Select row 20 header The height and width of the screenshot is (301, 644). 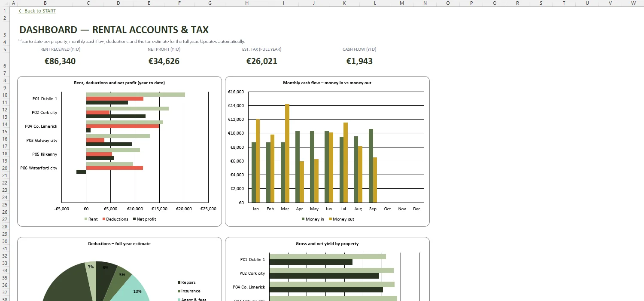5,168
